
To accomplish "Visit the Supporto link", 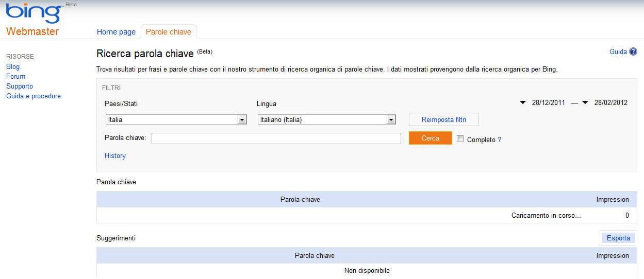I will pos(20,86).
